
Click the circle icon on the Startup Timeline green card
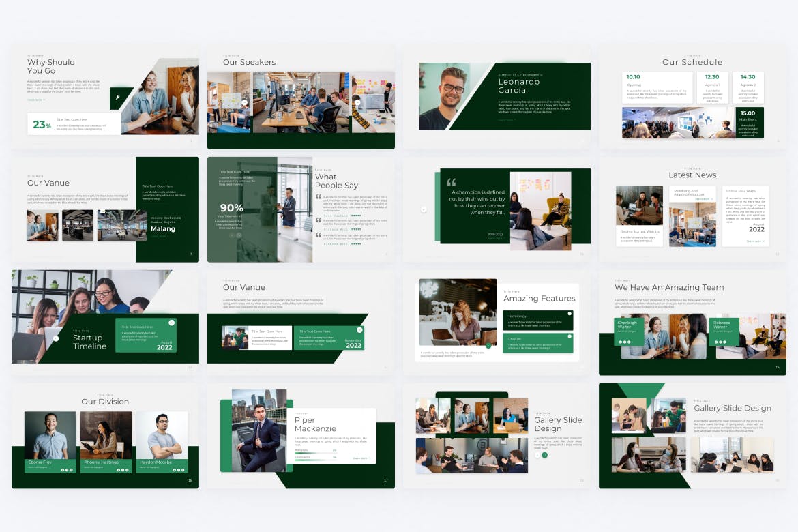[x=171, y=323]
